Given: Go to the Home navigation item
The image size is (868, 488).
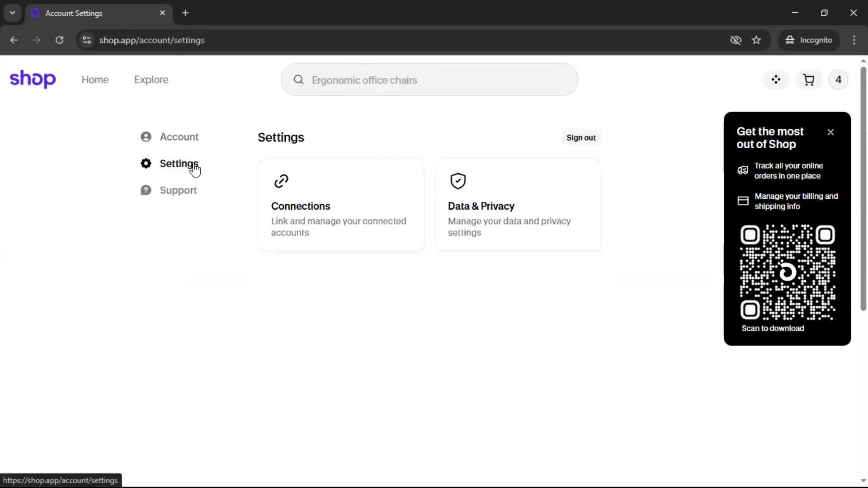Looking at the screenshot, I should tap(95, 80).
